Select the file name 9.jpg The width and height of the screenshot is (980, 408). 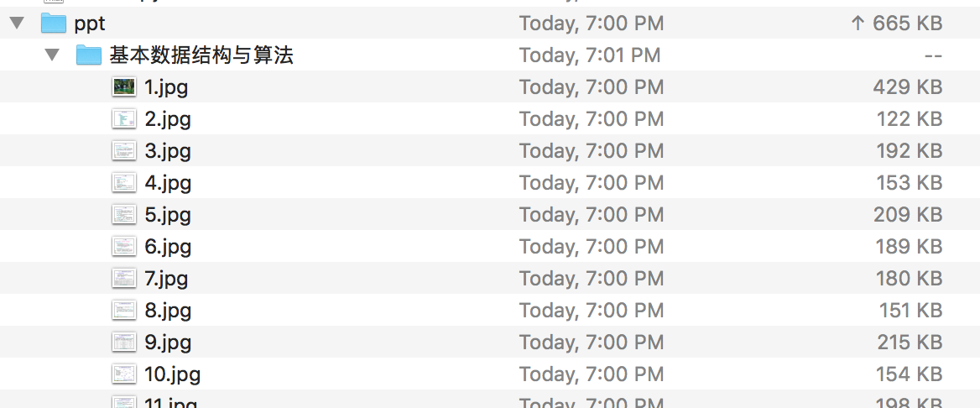pyautogui.click(x=168, y=343)
